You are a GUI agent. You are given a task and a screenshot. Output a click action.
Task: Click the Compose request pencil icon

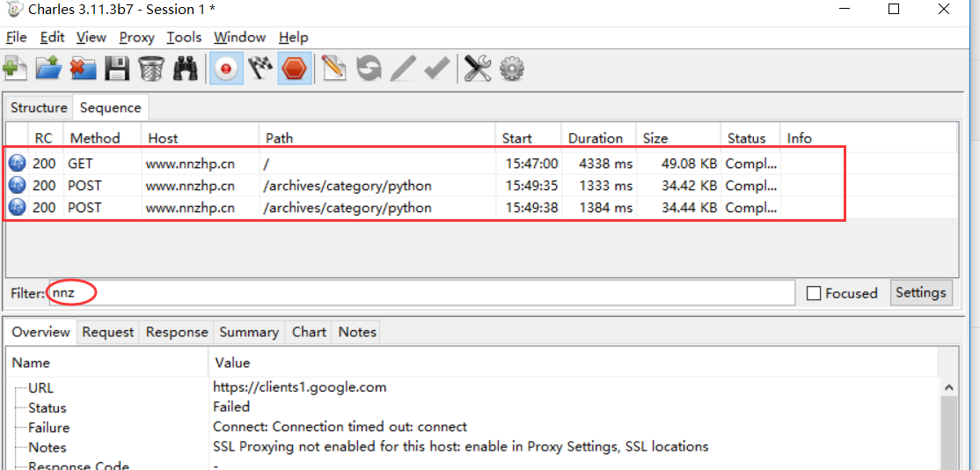click(x=334, y=68)
